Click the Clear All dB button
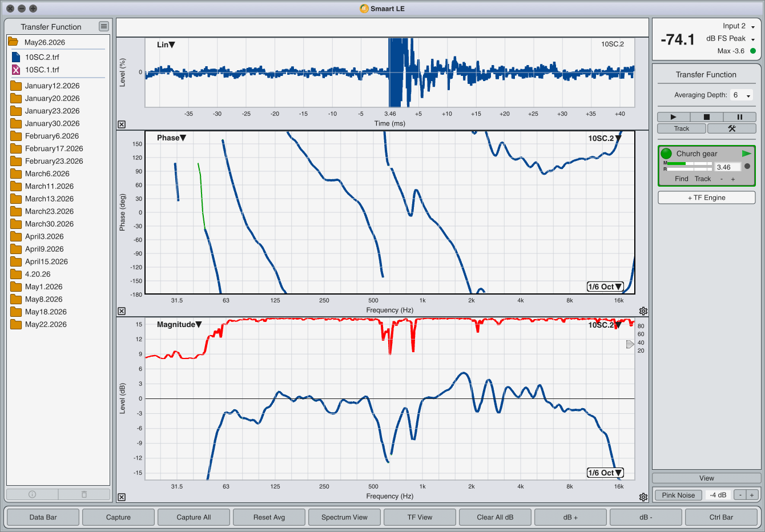Viewport: 765px width, 532px height. pyautogui.click(x=496, y=517)
